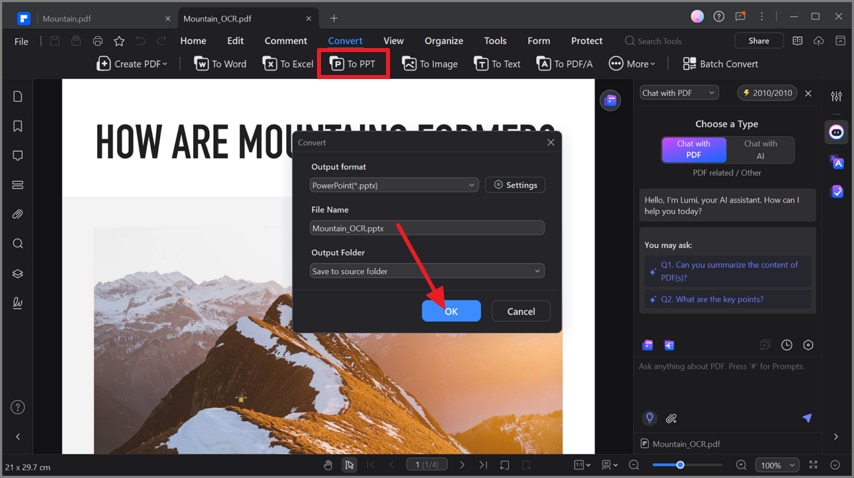Image resolution: width=854 pixels, height=478 pixels.
Task: Jump to last page arrow
Action: point(483,465)
